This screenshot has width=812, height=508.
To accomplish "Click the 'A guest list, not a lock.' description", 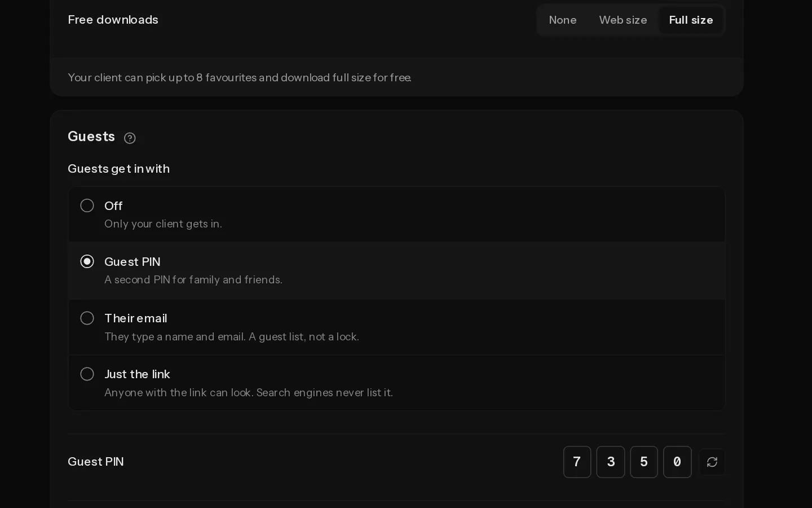I will (x=304, y=337).
